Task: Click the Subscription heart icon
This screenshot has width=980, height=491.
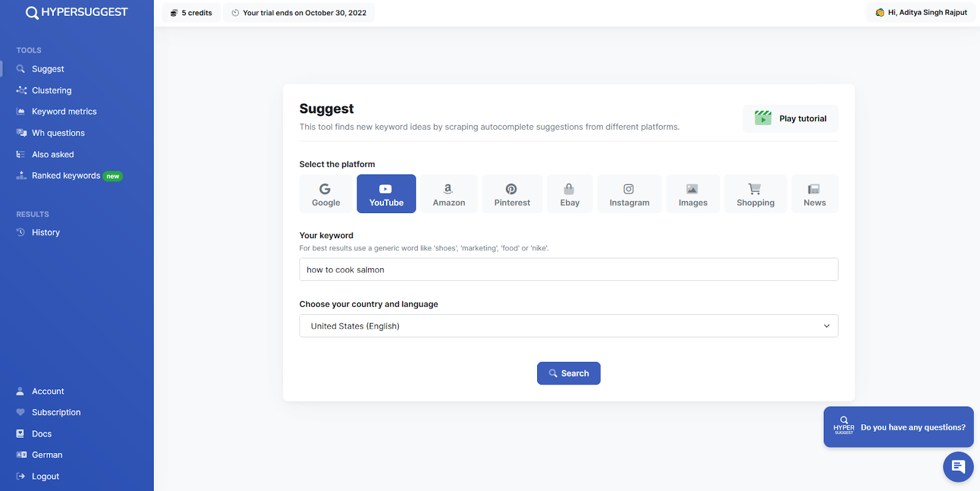Action: pyautogui.click(x=21, y=412)
